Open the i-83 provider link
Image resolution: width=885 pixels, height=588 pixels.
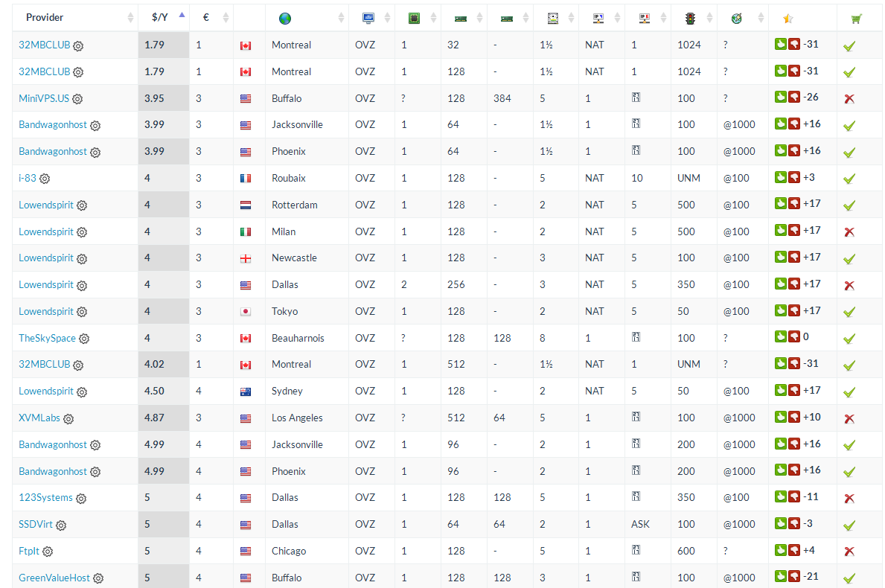coord(27,179)
